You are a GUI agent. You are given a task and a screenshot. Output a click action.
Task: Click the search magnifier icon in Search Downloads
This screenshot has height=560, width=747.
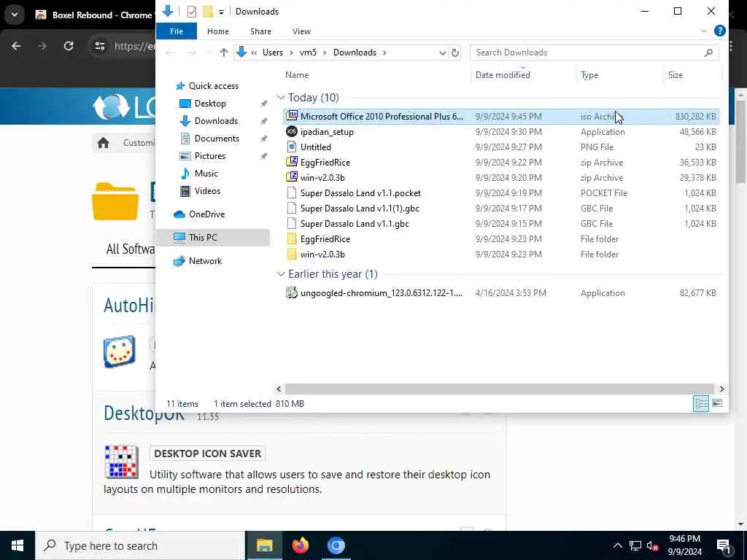point(709,52)
